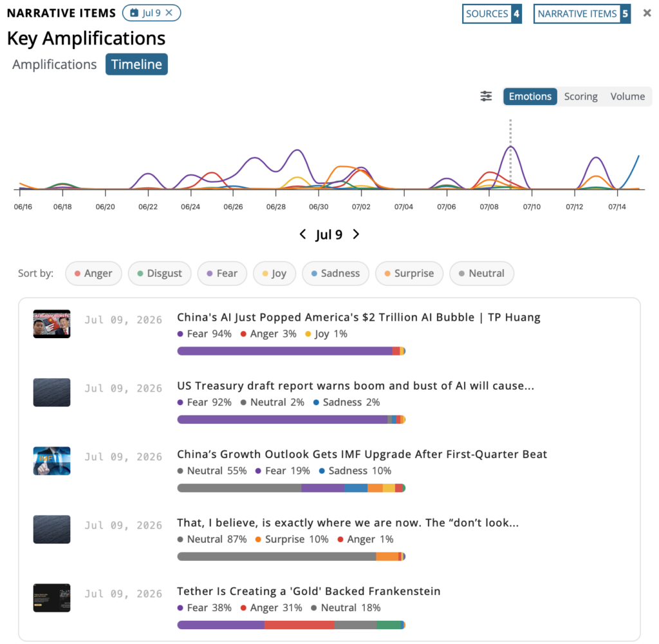Select the dotted Jul 9 marker on chart
The width and height of the screenshot is (659, 644).
coord(510,154)
